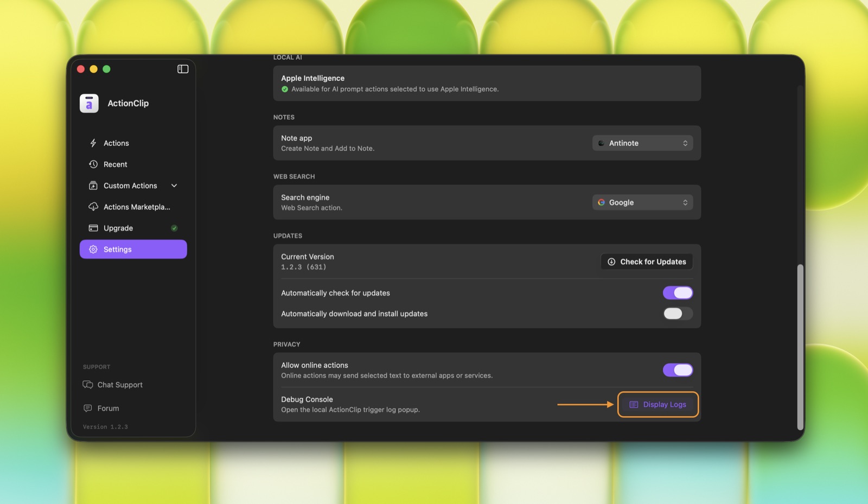Click the Apple Intelligence heading
868x504 pixels.
312,78
